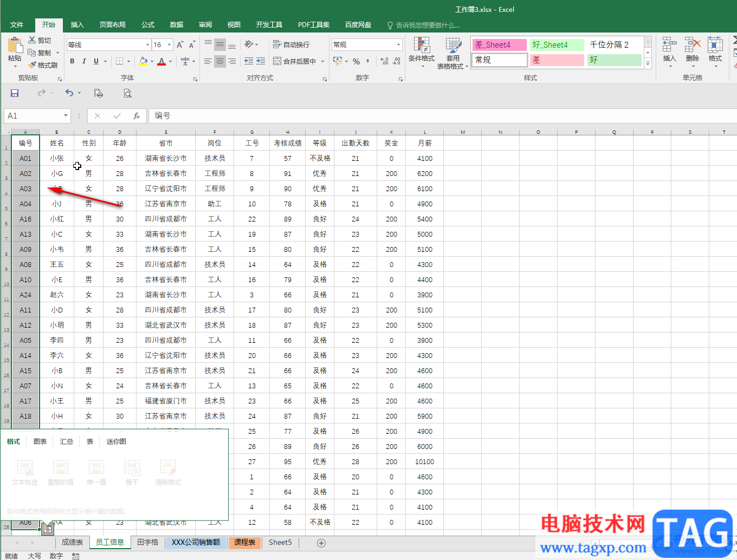Open the number format dropdown 常规
Image resolution: width=737 pixels, height=560 pixels.
pyautogui.click(x=399, y=44)
